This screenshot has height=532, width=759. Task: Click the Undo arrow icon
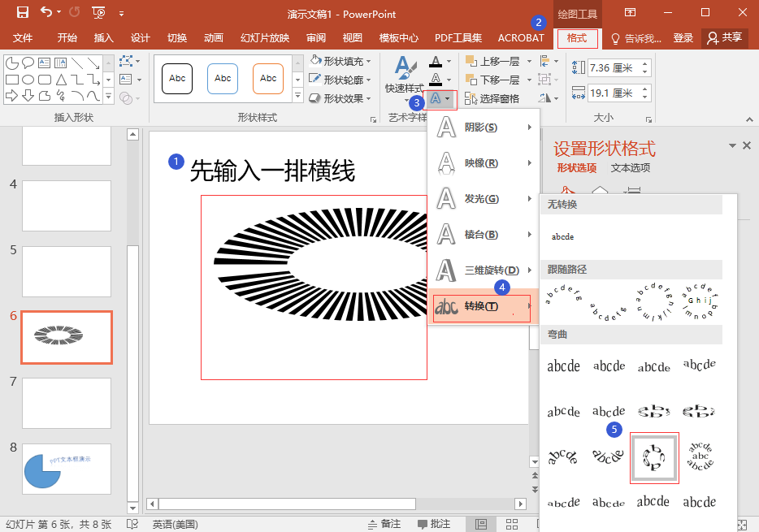(46, 12)
